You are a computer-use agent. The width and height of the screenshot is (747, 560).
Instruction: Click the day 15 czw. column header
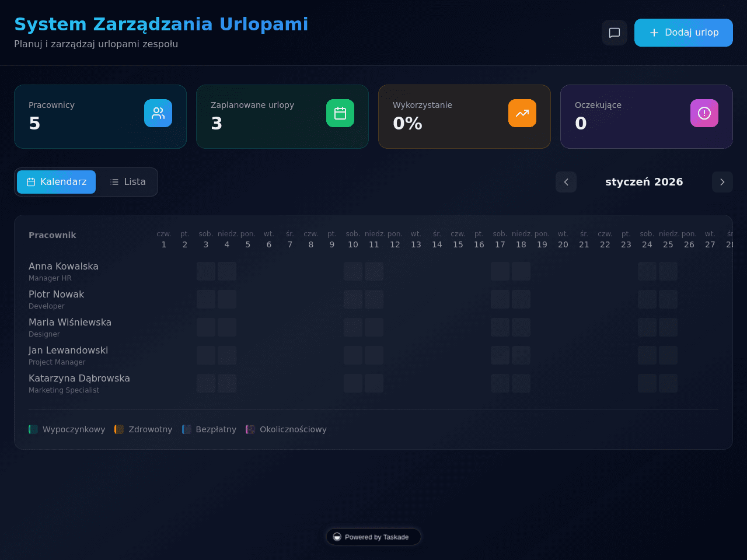(458, 239)
